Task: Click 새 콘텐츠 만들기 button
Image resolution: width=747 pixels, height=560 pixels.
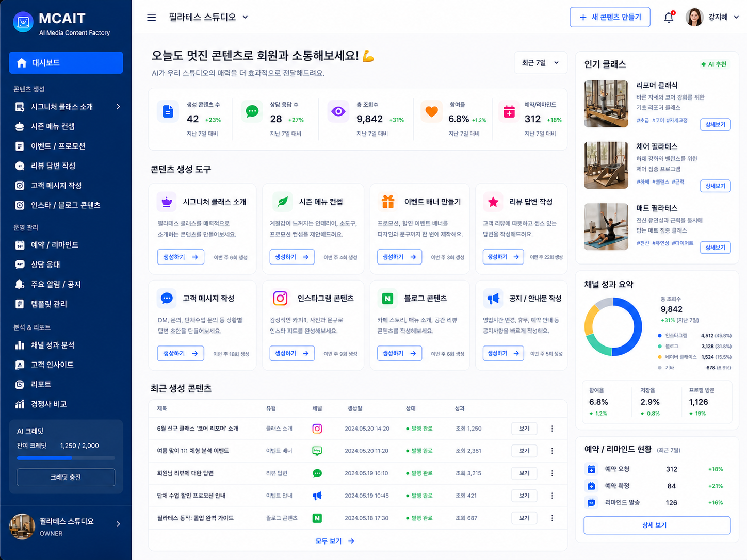Action: [x=610, y=17]
